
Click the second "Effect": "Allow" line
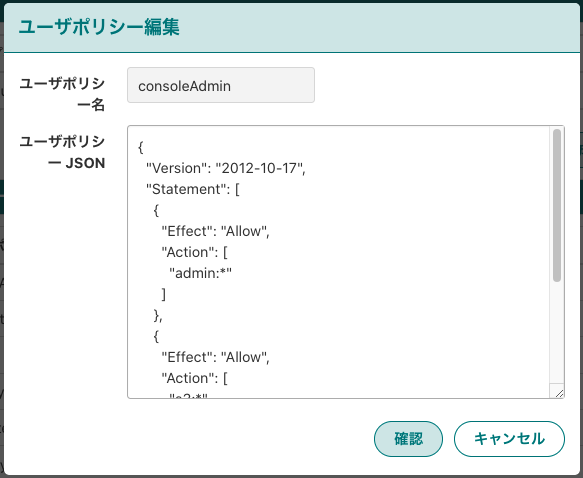pyautogui.click(x=215, y=357)
